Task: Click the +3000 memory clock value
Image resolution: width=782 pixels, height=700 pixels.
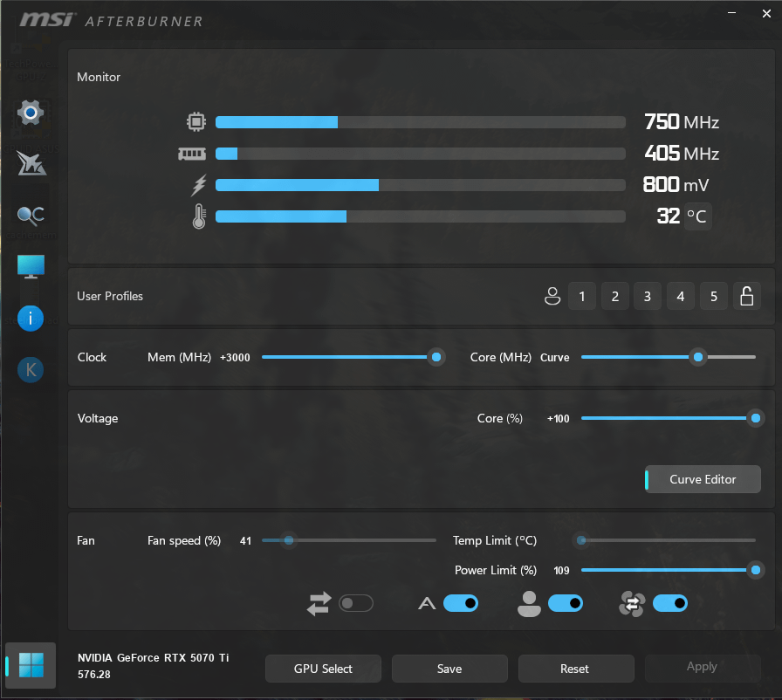Action: pos(235,358)
